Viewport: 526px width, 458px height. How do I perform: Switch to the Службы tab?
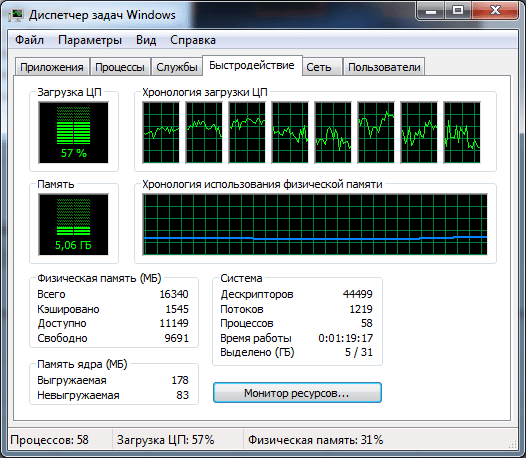[177, 67]
